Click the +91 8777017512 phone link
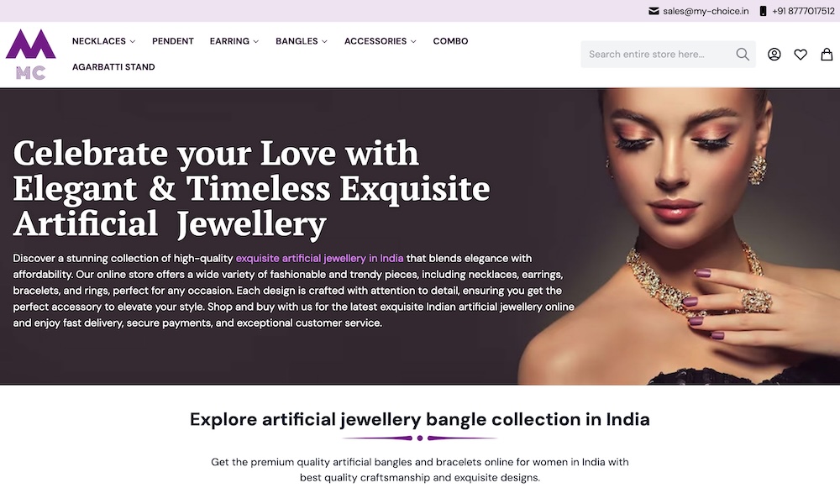Viewport: 840px width, 504px height. tap(803, 11)
